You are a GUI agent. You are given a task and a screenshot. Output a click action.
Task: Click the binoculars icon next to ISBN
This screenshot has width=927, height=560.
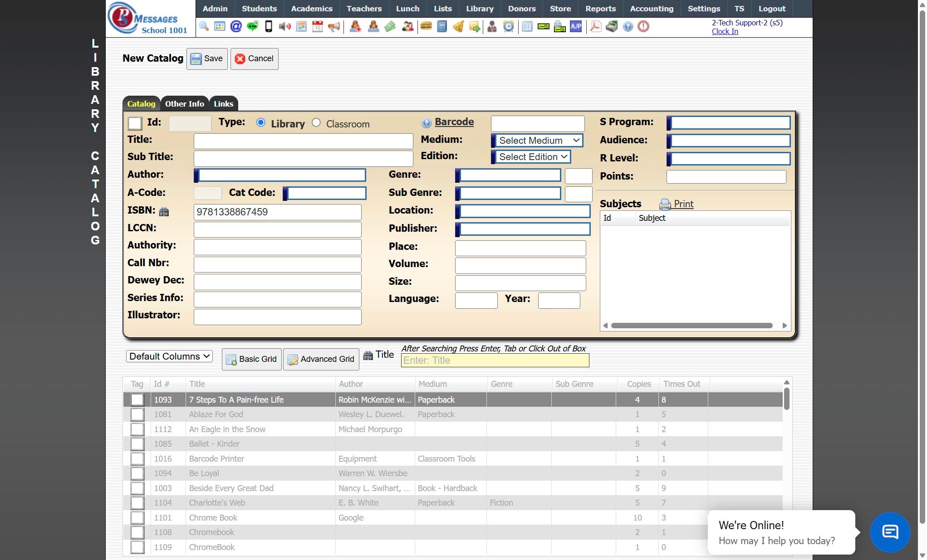coord(164,212)
